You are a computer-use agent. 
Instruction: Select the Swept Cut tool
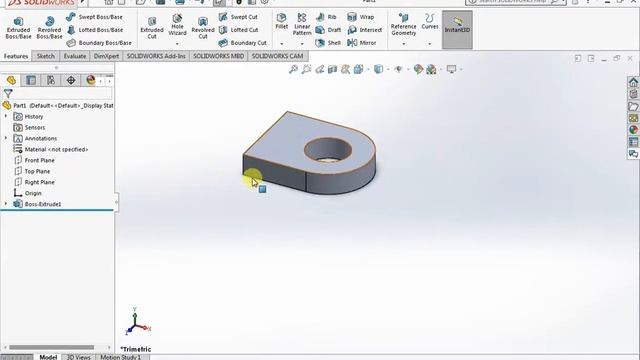tap(238, 17)
